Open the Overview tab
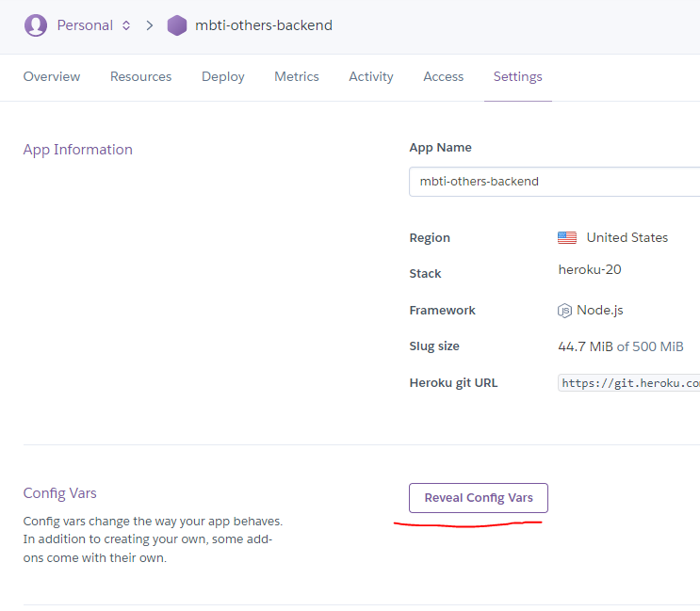Viewport: 700px width, 611px height. 52,76
